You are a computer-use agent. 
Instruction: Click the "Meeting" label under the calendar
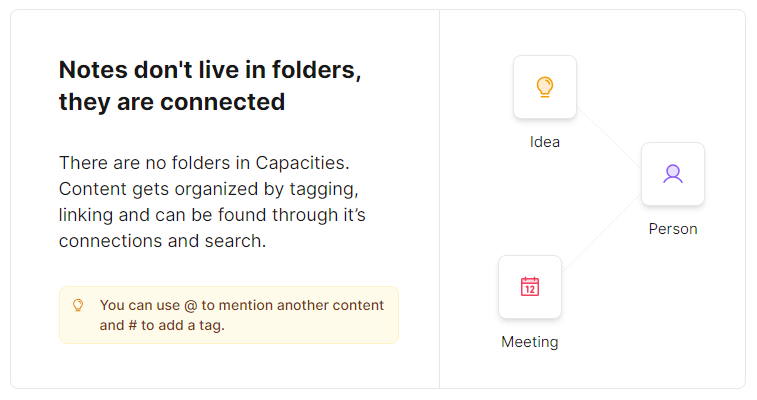(530, 342)
